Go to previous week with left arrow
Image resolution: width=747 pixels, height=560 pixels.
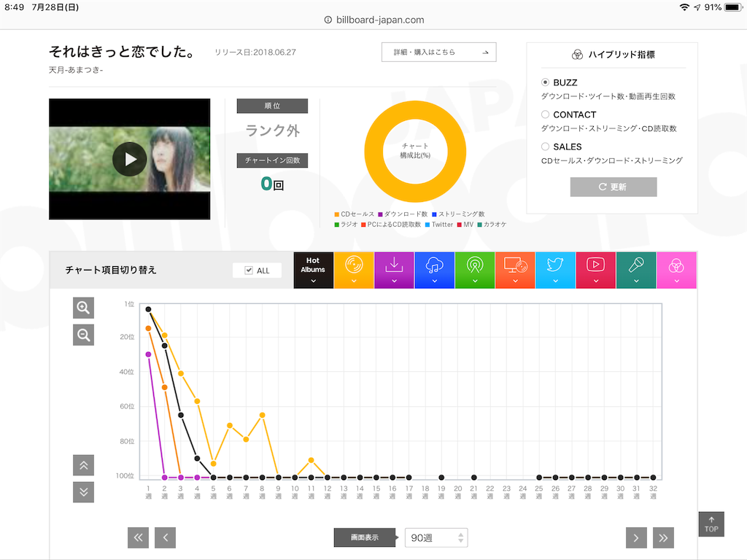166,537
